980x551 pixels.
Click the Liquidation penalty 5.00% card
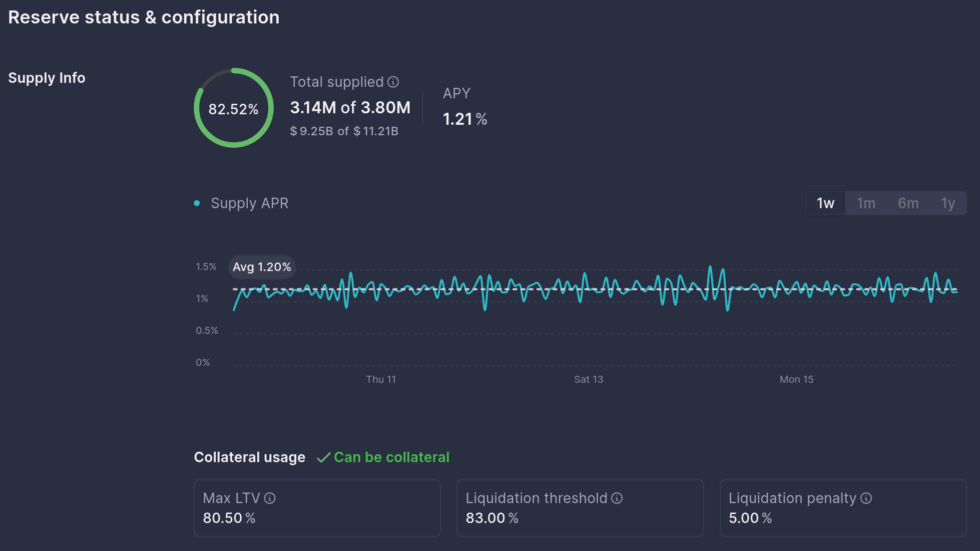843,508
